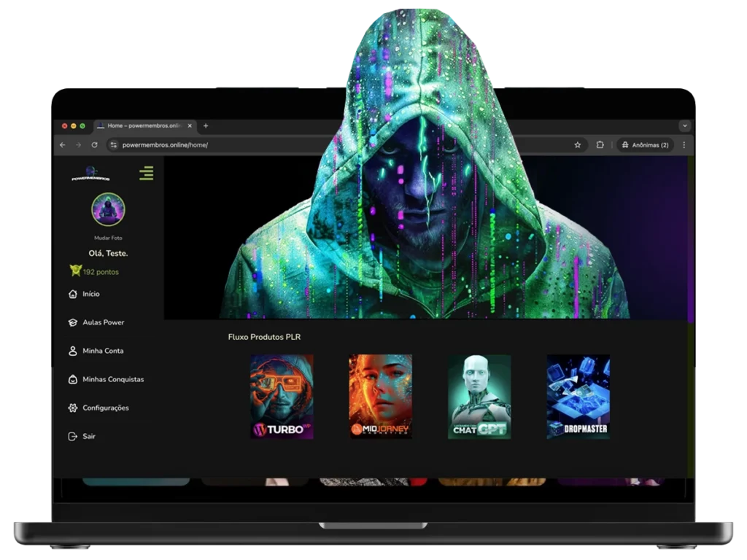Click the Minha Conta person icon

coord(72,351)
